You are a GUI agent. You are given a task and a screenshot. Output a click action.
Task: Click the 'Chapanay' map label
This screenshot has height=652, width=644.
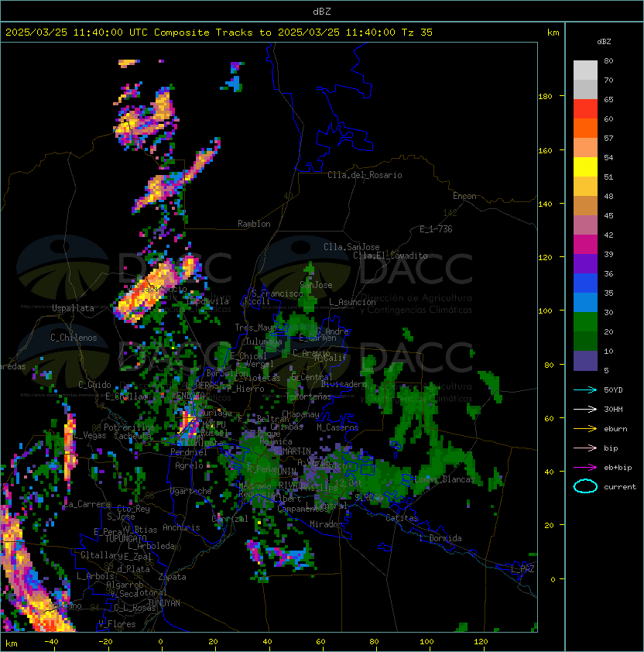(x=300, y=414)
